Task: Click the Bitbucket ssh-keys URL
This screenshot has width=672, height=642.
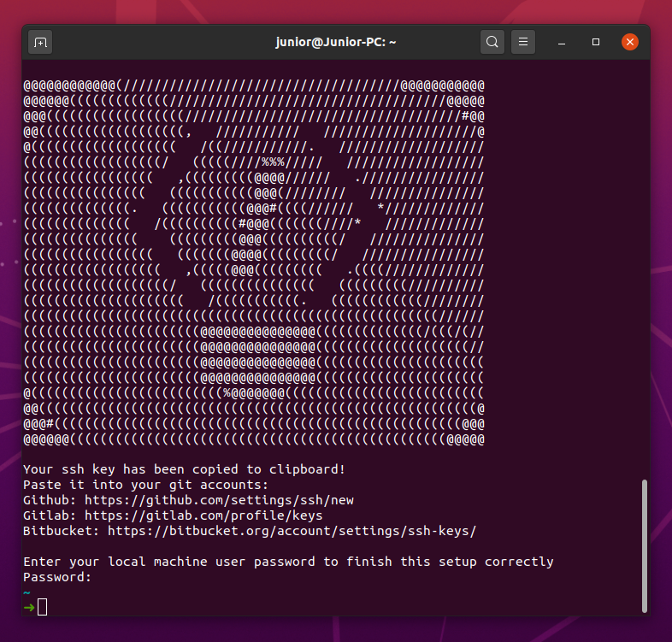Action: click(292, 531)
